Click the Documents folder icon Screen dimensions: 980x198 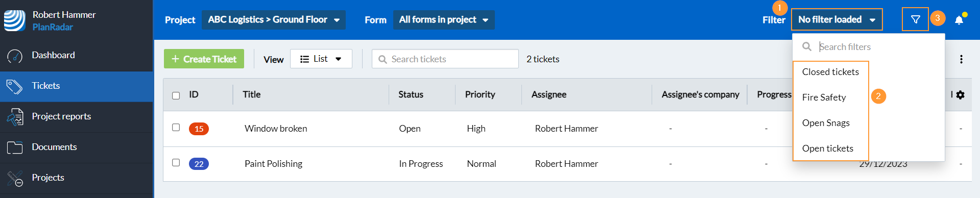(15, 147)
